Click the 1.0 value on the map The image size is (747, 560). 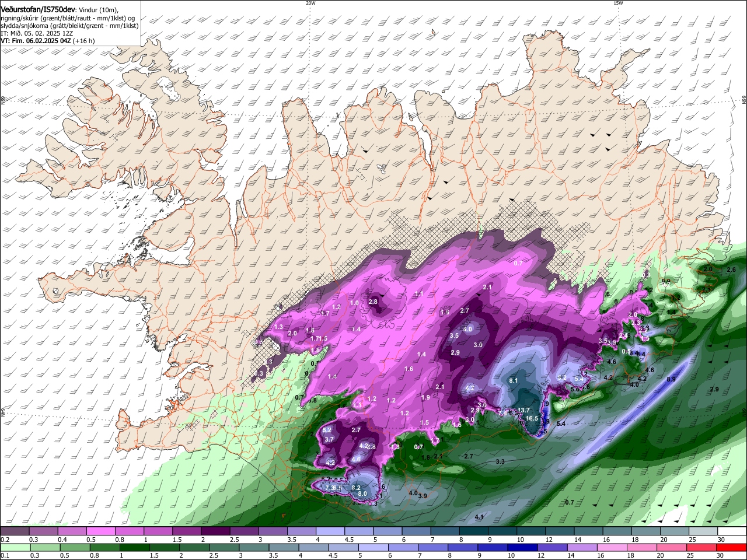(354, 303)
